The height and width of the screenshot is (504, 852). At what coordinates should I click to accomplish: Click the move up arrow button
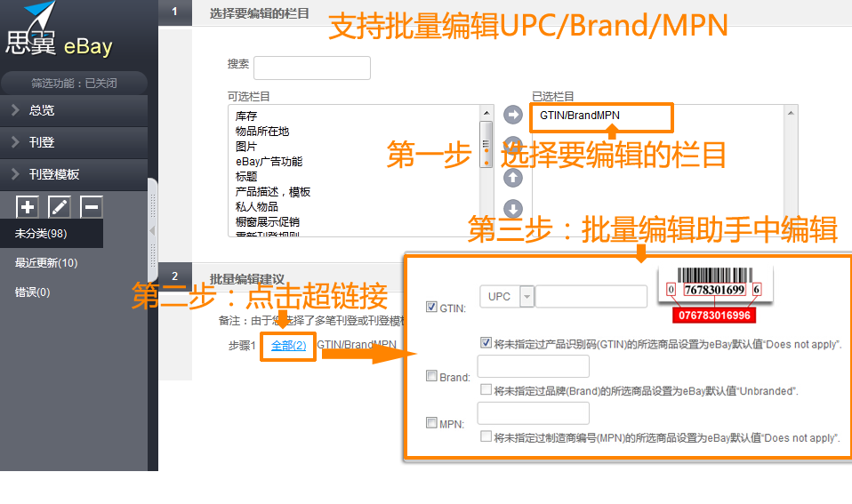pyautogui.click(x=513, y=178)
